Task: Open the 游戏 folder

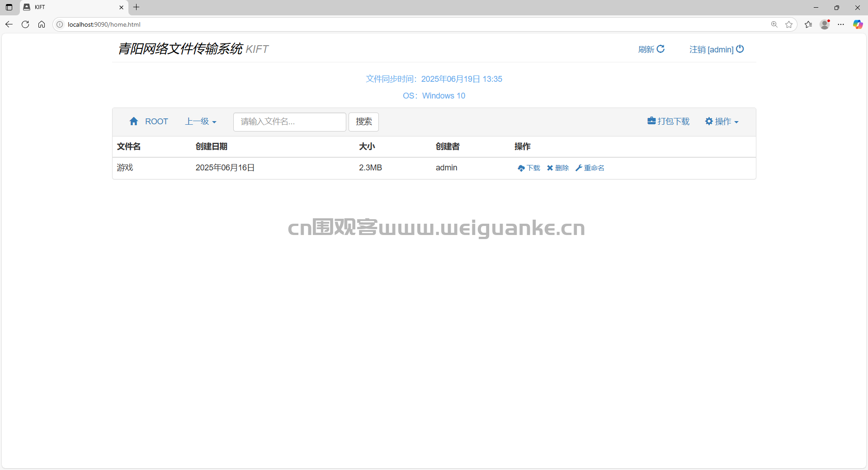Action: (125, 168)
